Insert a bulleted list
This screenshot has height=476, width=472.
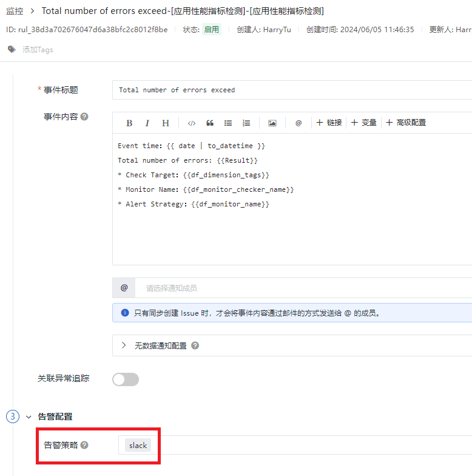point(228,123)
